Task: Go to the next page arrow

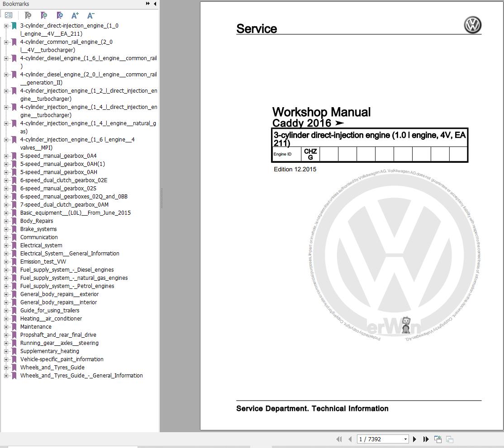Action: pos(414,439)
